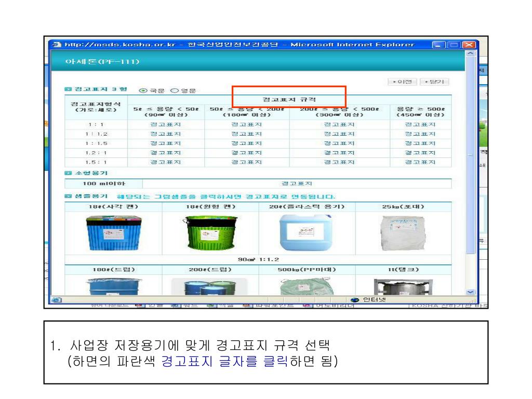
Task: Click the vertical scrollbar thumb in popup
Action: (x=470, y=155)
